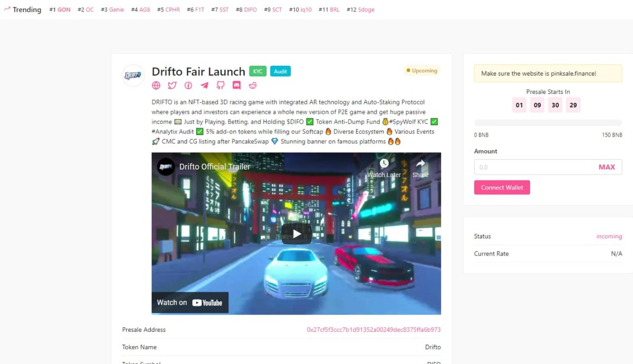Screen dimensions: 633x364
Task: Play the Drifto Official Trailer video
Action: (296, 234)
